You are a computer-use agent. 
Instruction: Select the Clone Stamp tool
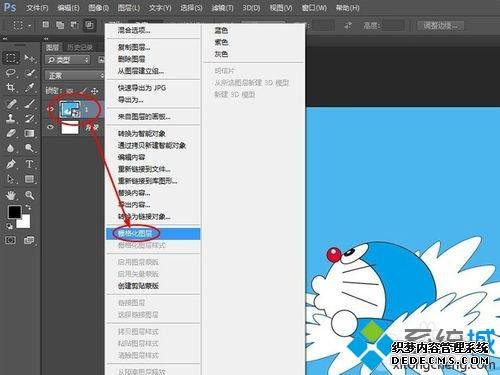click(x=11, y=118)
